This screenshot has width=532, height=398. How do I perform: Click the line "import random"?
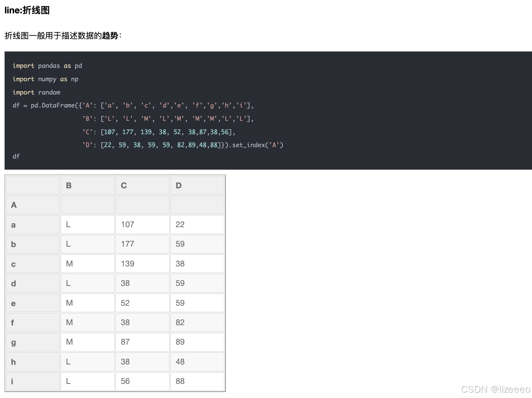click(37, 92)
